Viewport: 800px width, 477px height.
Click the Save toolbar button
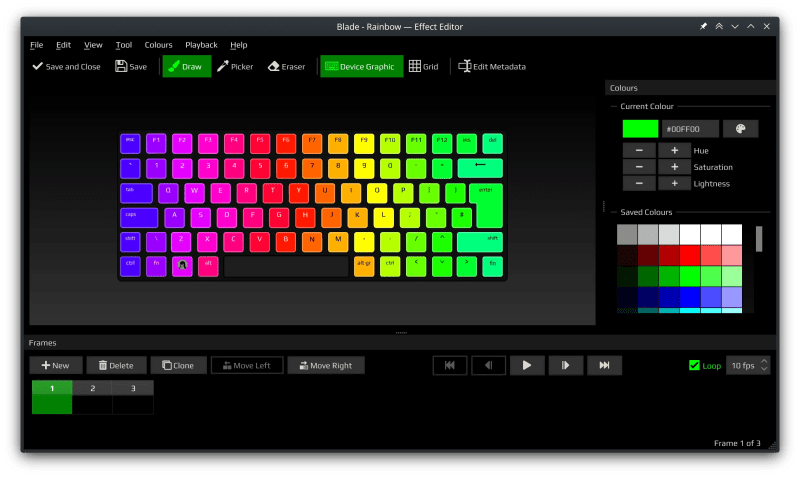[131, 66]
